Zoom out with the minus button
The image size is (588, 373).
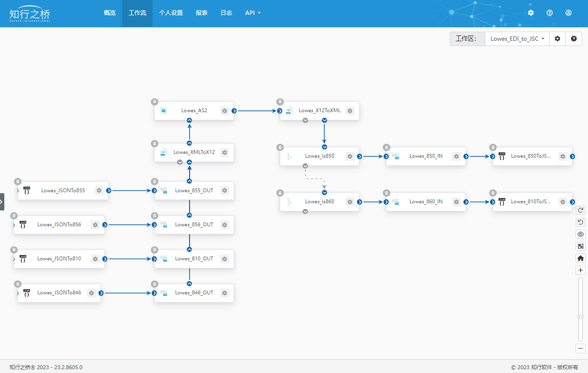point(580,349)
